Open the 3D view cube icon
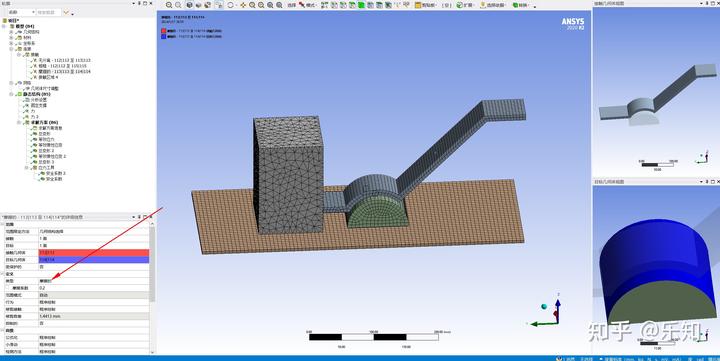 pyautogui.click(x=190, y=5)
